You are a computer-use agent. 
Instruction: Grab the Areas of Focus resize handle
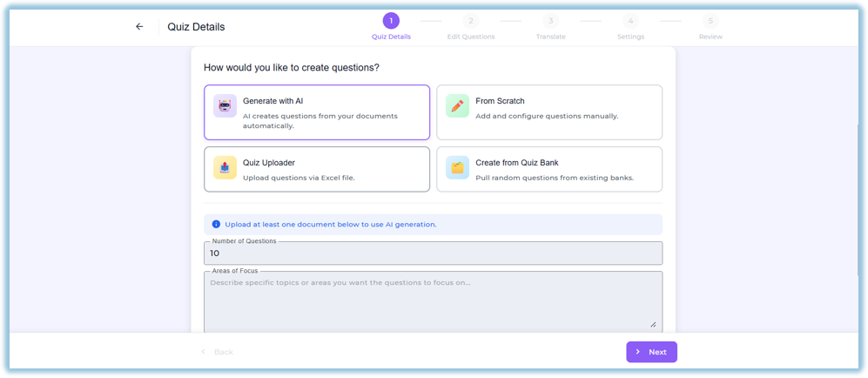pyautogui.click(x=653, y=324)
